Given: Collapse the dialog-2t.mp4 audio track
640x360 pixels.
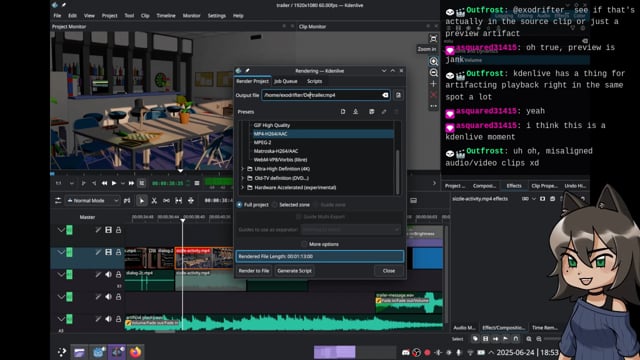Looking at the screenshot, I should [61, 274].
